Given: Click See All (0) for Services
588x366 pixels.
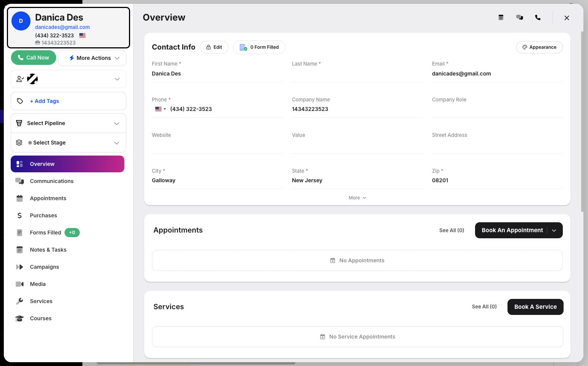Looking at the screenshot, I should pos(484,307).
